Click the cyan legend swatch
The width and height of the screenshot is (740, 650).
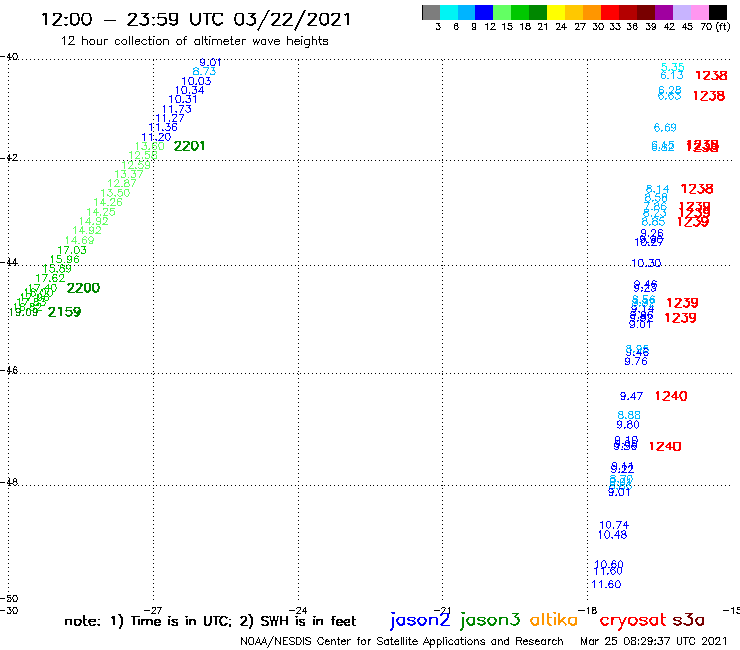pos(449,12)
